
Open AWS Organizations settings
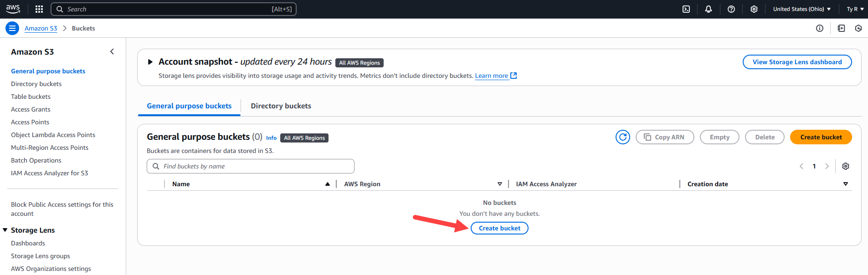point(51,269)
